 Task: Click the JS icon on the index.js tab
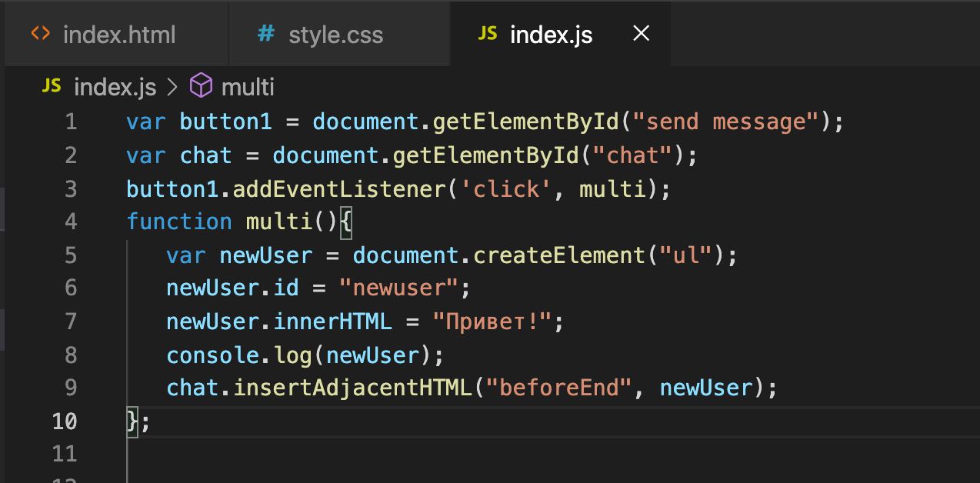[487, 34]
